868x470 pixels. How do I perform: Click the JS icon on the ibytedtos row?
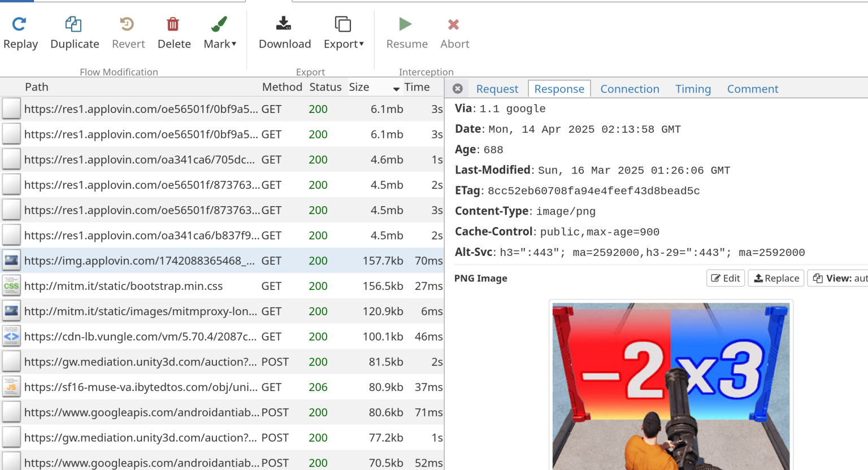click(x=11, y=387)
